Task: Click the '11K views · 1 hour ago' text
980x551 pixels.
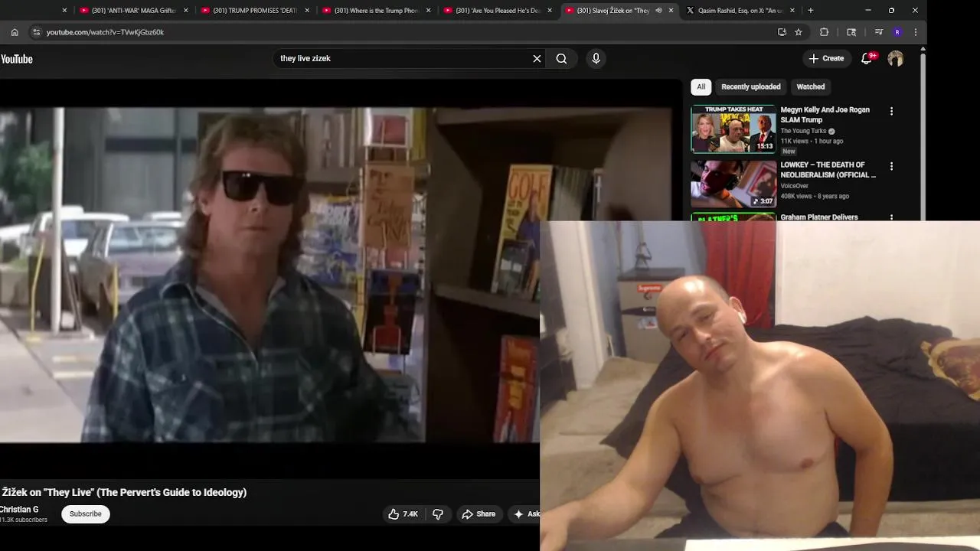Action: coord(812,142)
